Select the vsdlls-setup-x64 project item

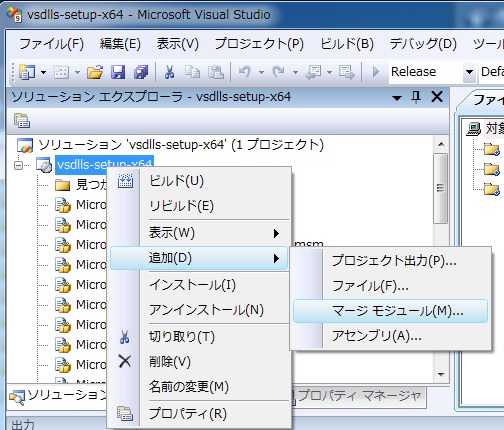(x=104, y=165)
